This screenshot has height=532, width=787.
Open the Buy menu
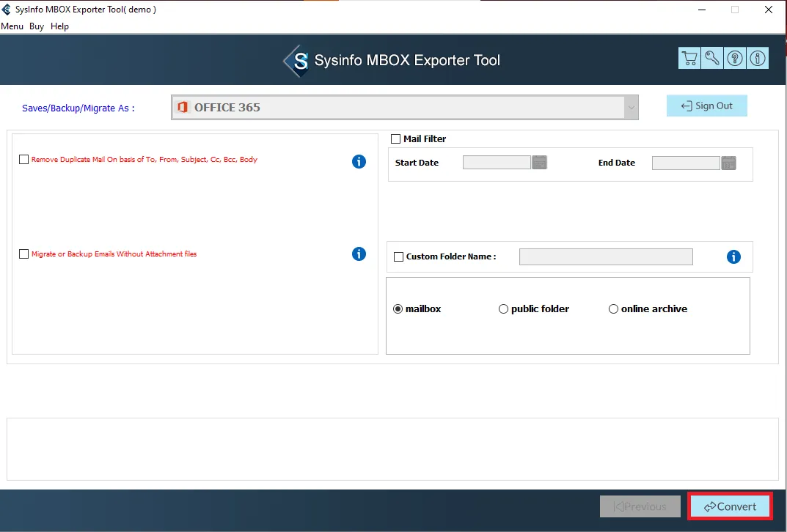[x=37, y=26]
